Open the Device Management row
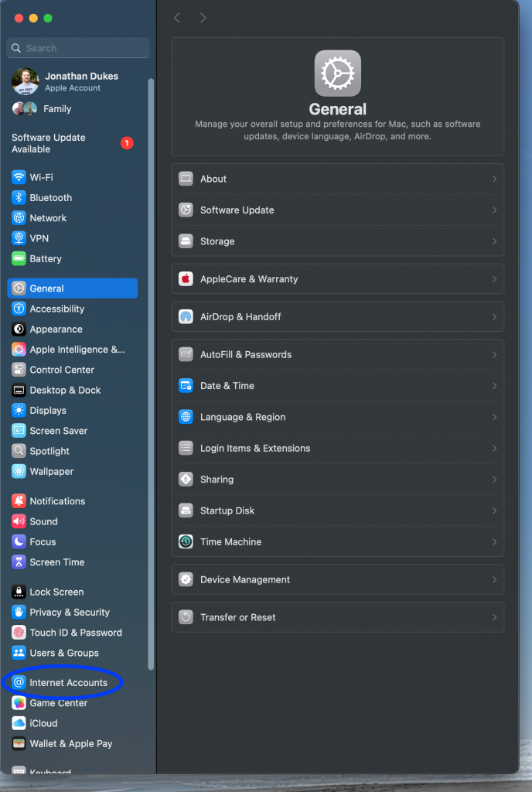Viewport: 532px width, 792px height. [338, 579]
